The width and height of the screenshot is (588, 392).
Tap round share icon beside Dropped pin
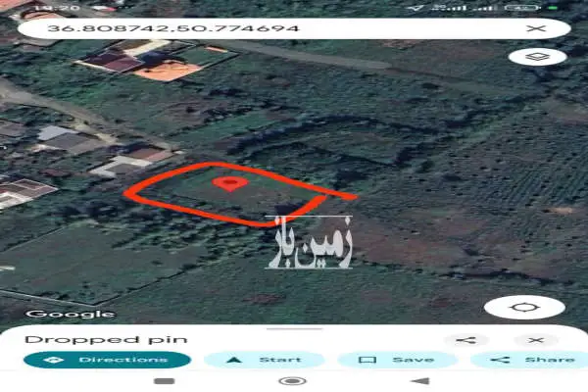(x=466, y=340)
